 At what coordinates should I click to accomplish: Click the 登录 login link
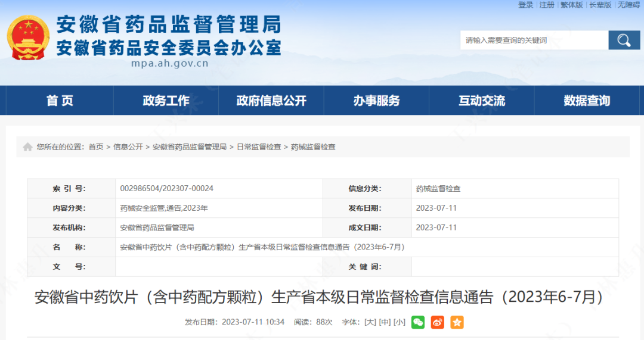[525, 5]
